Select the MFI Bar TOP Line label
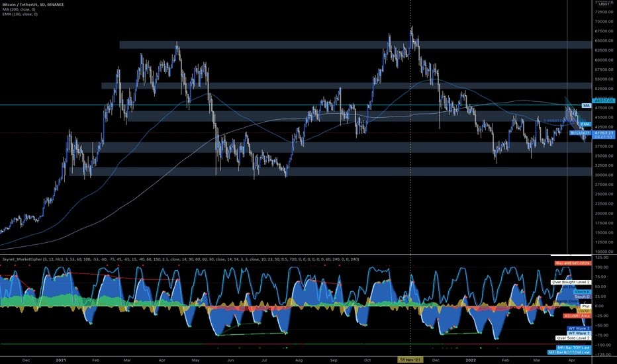The width and height of the screenshot is (617, 364). 573,347
